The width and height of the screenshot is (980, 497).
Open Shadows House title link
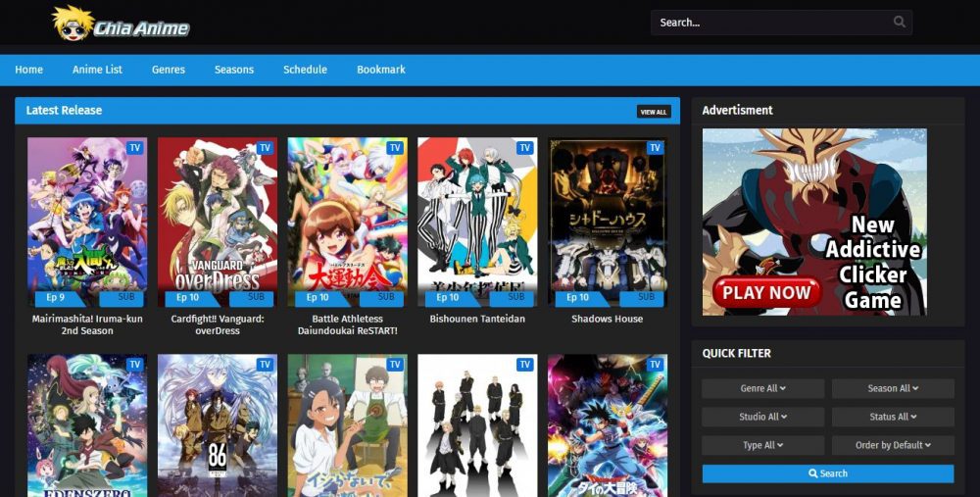[x=608, y=319]
